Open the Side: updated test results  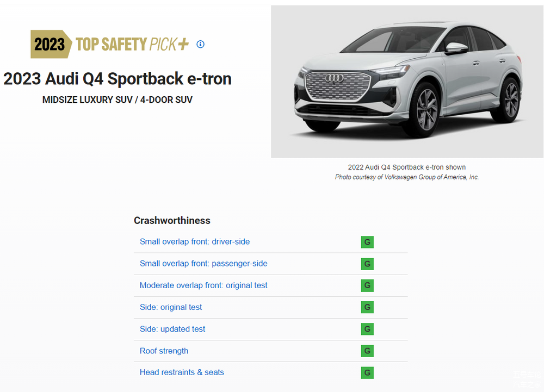click(172, 329)
